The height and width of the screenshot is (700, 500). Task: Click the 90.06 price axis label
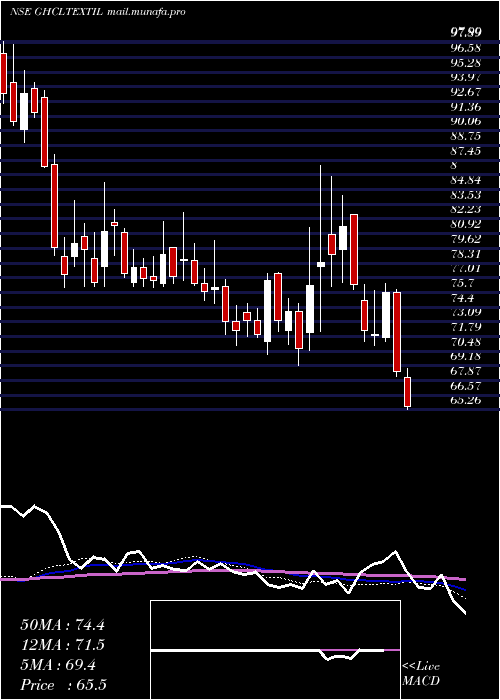[465, 121]
